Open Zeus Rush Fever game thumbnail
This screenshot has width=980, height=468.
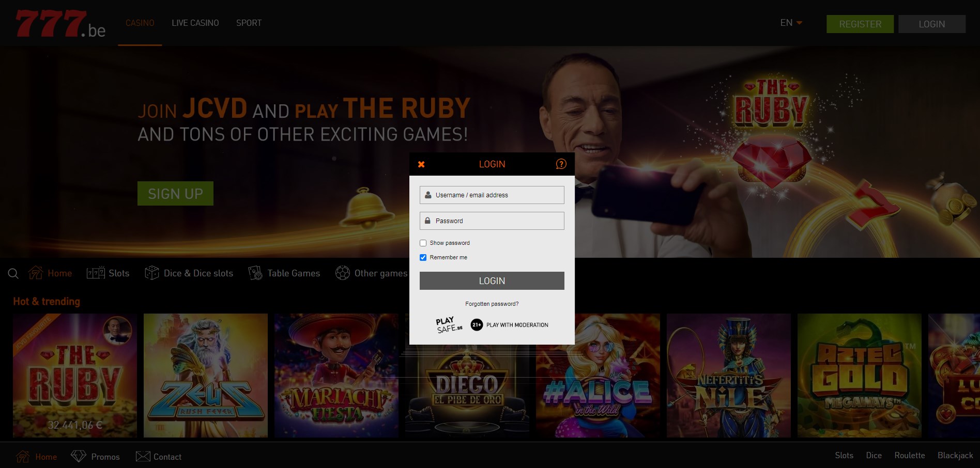click(x=206, y=376)
